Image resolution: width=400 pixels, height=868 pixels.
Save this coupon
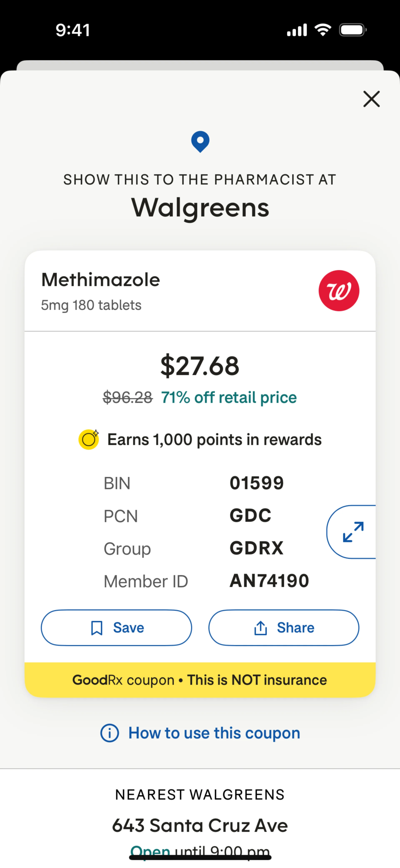tap(116, 628)
